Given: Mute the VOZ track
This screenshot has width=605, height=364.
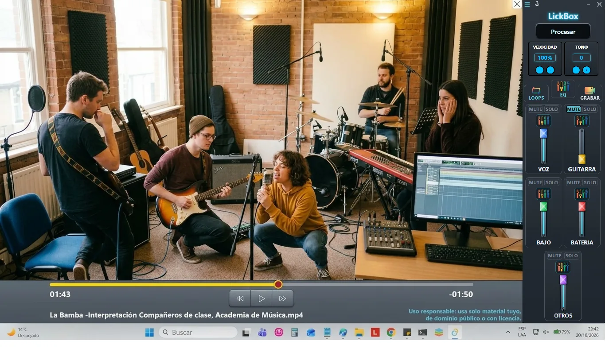Looking at the screenshot, I should point(535,109).
